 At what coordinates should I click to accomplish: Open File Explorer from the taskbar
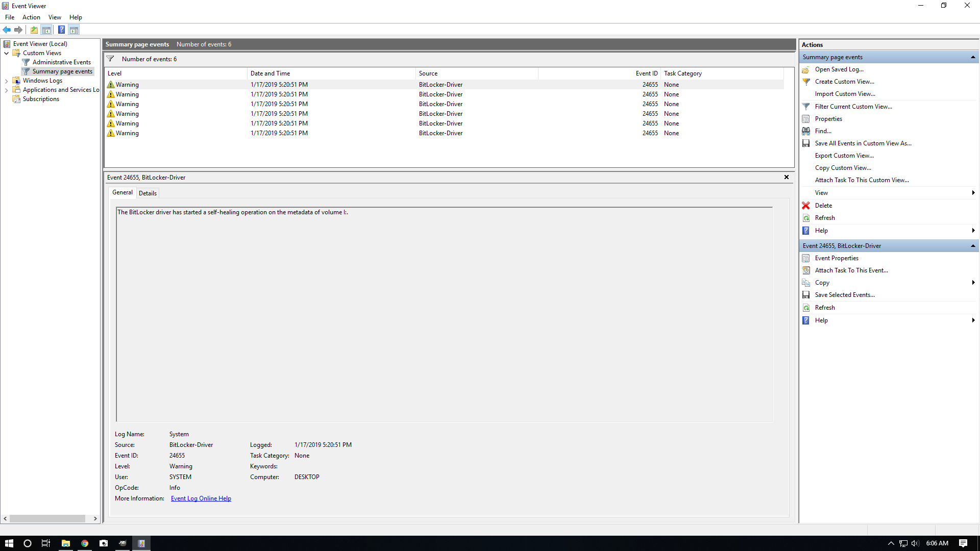coord(66,543)
